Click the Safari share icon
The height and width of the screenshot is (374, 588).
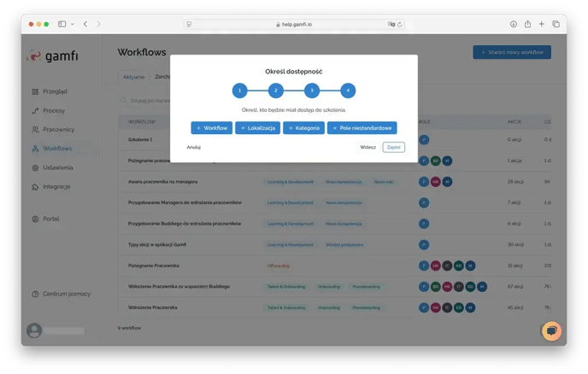(527, 24)
